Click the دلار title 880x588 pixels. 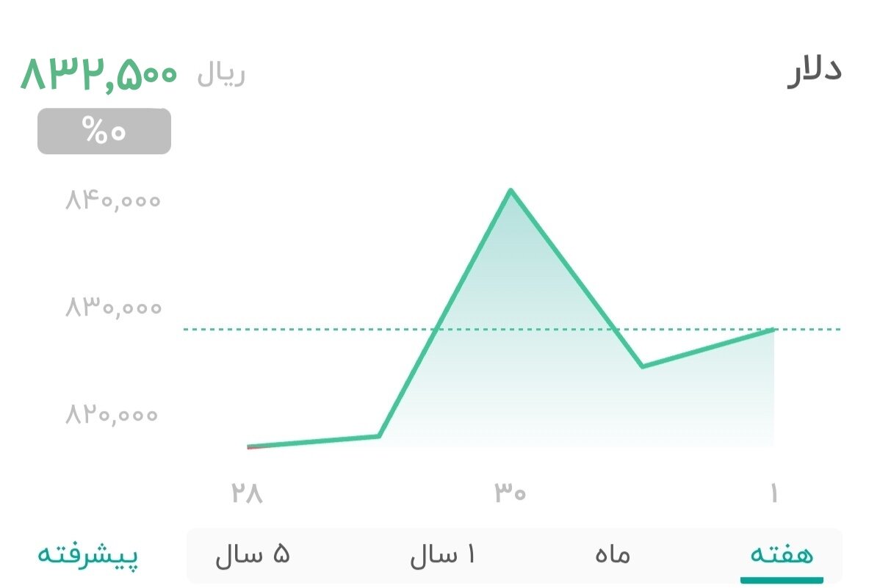pos(814,72)
